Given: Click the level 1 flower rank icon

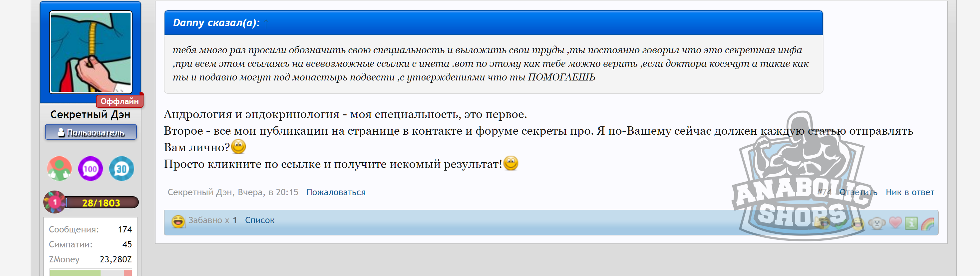Looking at the screenshot, I should tap(54, 202).
